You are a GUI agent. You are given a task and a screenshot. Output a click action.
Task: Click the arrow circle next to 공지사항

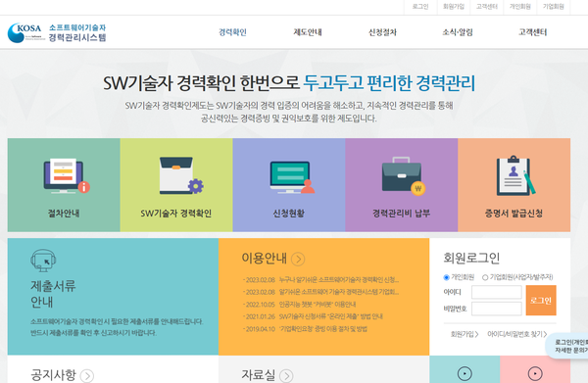[x=87, y=375]
